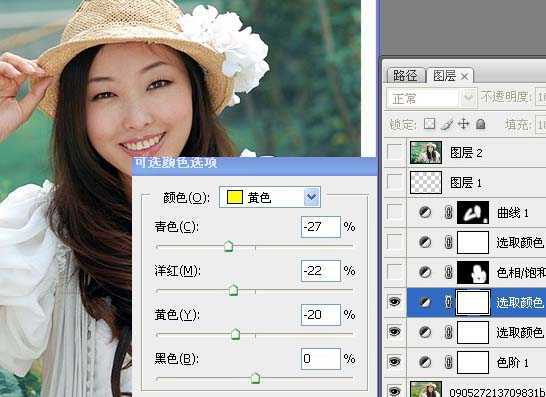Click the mask link icon on 色阶 1
Screen dimensions: 546x397
[448, 362]
